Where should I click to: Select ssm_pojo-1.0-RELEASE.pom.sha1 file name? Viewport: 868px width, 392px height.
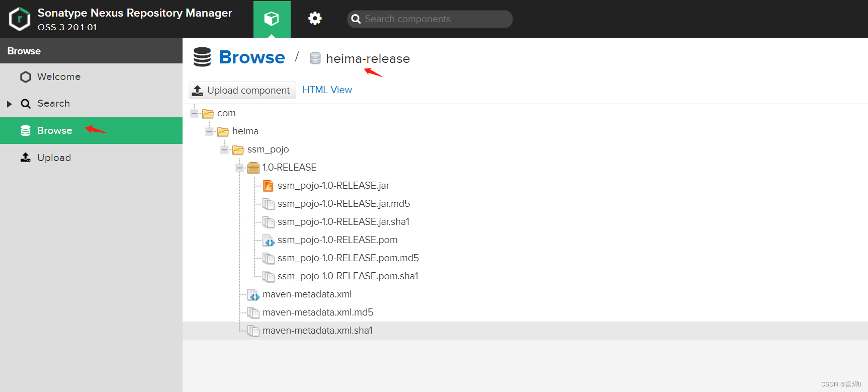point(348,276)
